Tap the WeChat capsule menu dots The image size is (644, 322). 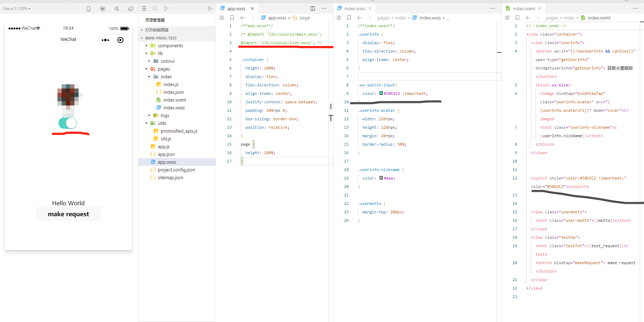pyautogui.click(x=105, y=40)
